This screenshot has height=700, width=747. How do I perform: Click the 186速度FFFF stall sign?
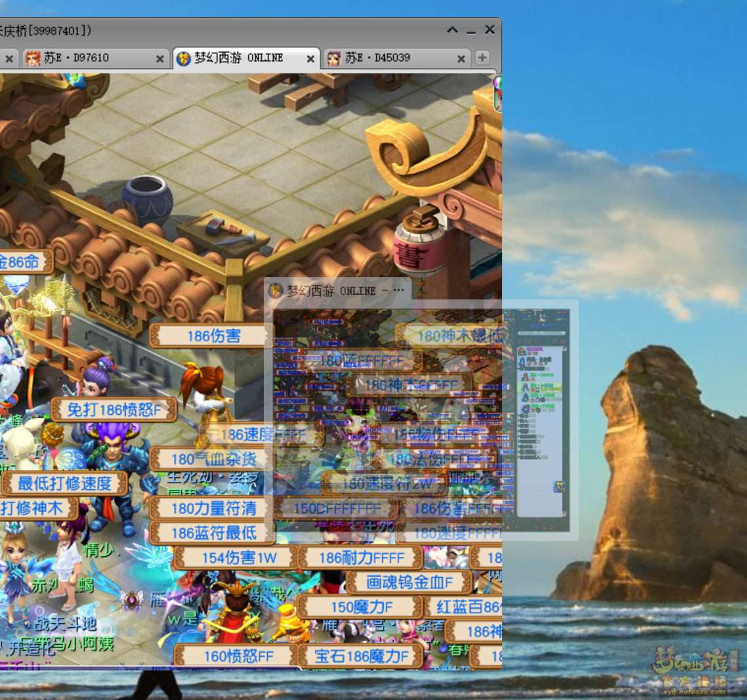click(x=261, y=435)
